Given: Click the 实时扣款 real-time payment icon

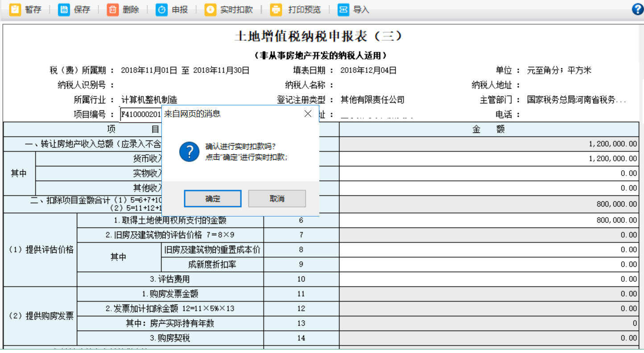Looking at the screenshot, I should (210, 10).
